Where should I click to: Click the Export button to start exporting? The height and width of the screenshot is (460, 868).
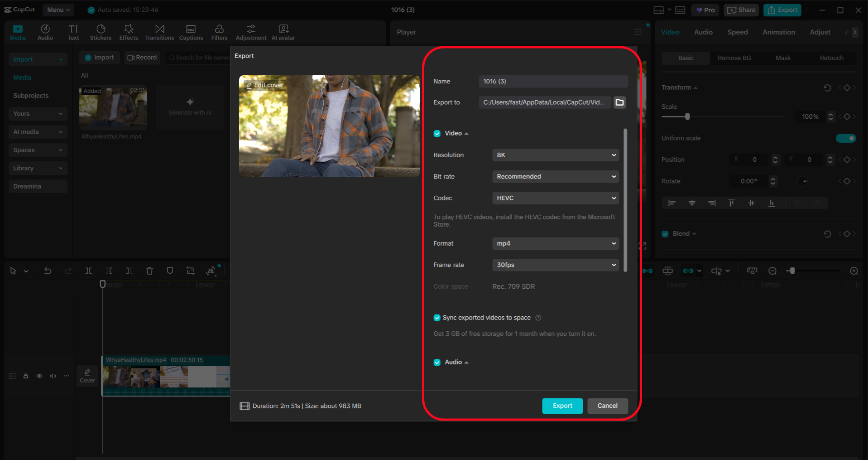[562, 406]
